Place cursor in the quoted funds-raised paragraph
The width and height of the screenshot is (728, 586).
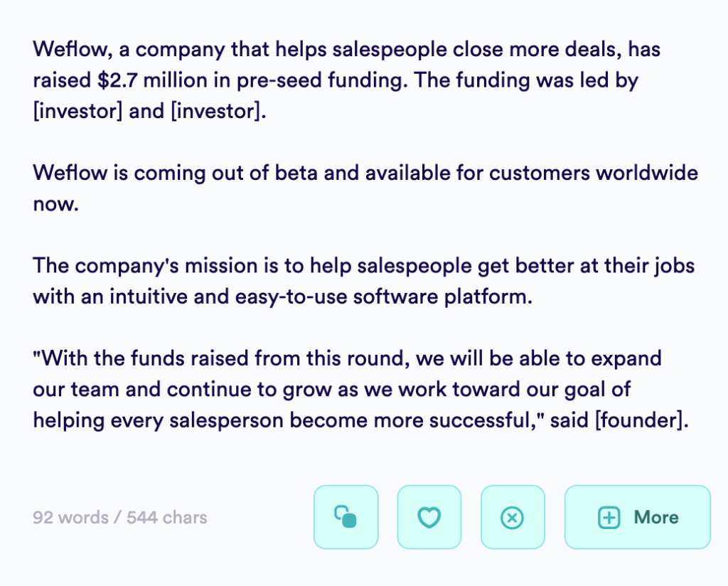(360, 389)
